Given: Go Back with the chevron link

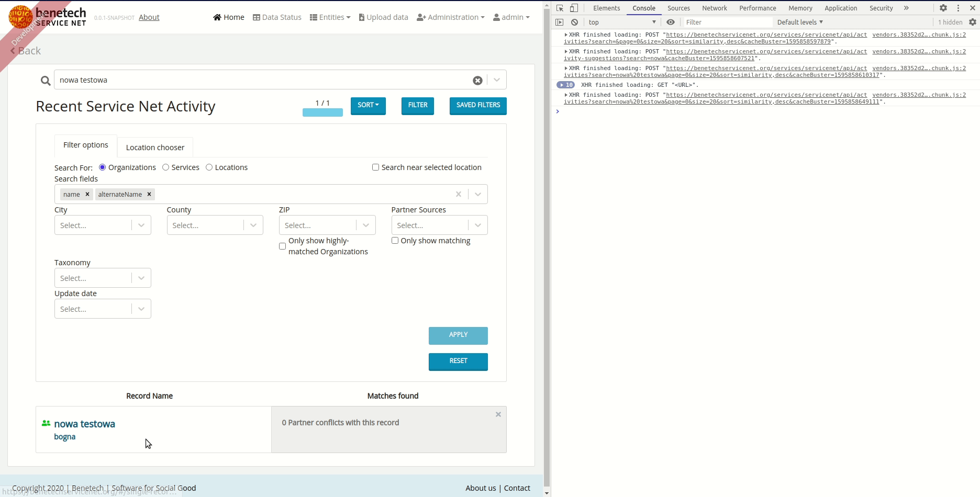Looking at the screenshot, I should [26, 51].
